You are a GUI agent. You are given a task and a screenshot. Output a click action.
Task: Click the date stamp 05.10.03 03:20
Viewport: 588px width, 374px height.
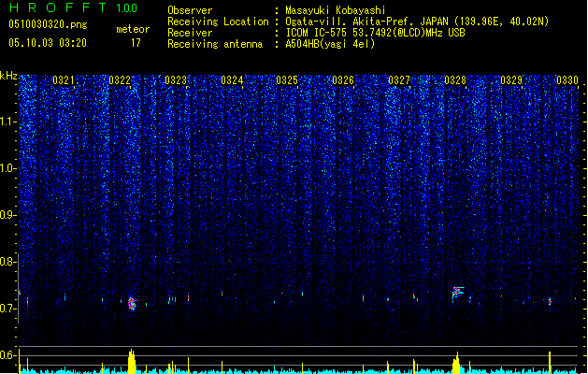(48, 43)
